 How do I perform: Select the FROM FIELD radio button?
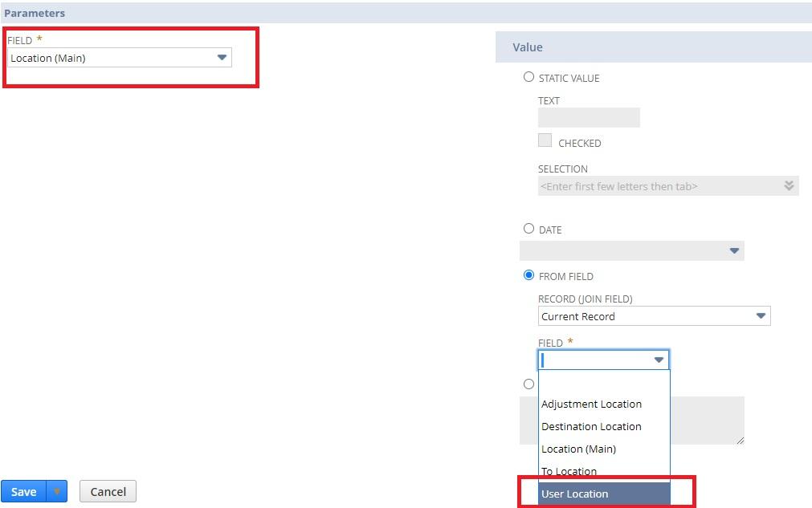(528, 274)
